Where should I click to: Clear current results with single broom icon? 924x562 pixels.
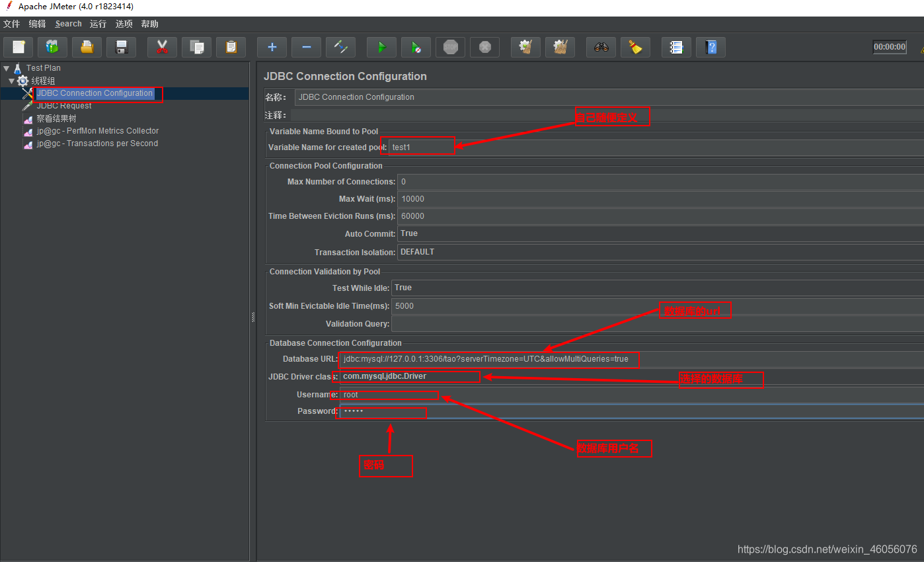[525, 47]
